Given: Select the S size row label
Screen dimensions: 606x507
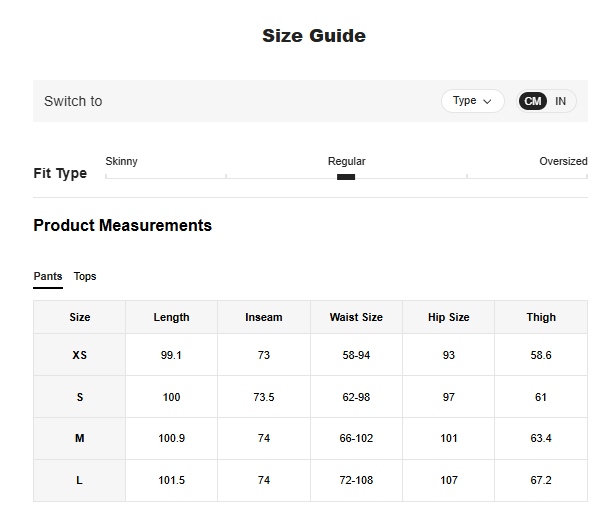Looking at the screenshot, I should (80, 397).
